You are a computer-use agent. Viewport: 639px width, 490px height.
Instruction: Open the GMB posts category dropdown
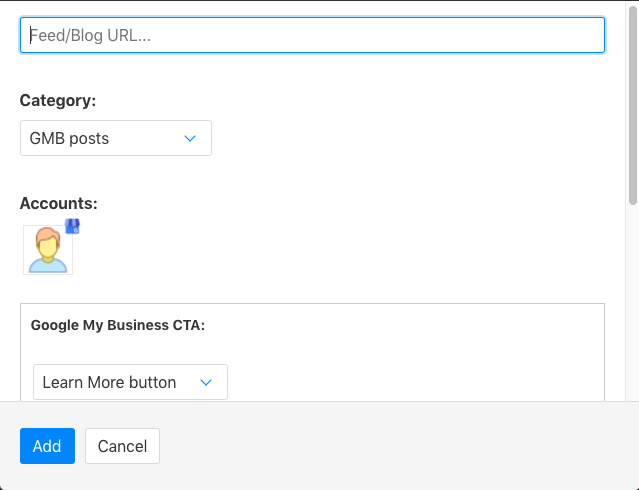click(115, 138)
